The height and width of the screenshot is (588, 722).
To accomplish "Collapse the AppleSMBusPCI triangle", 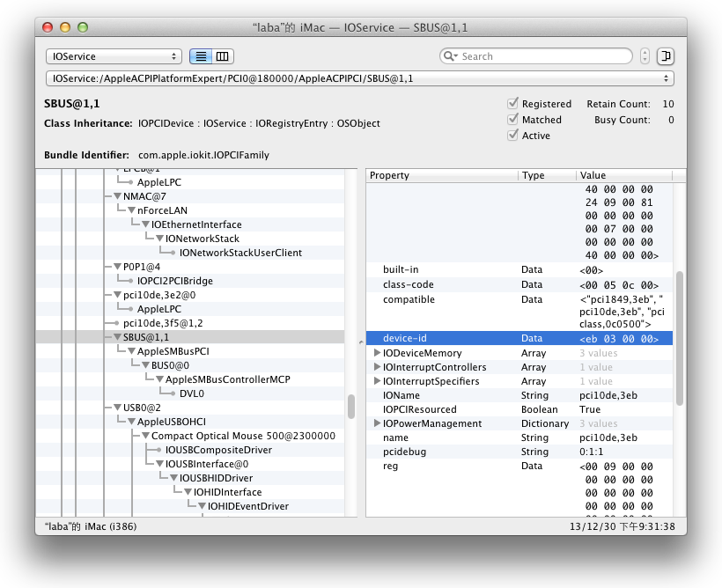I will (x=132, y=351).
